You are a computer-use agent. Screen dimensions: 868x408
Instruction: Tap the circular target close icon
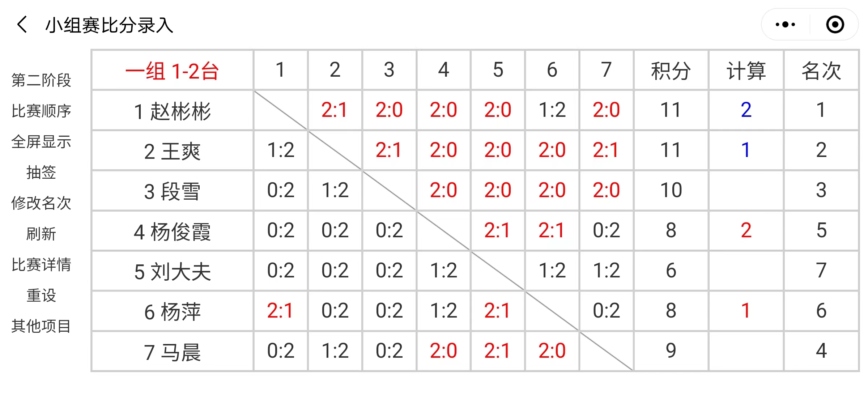(x=835, y=25)
